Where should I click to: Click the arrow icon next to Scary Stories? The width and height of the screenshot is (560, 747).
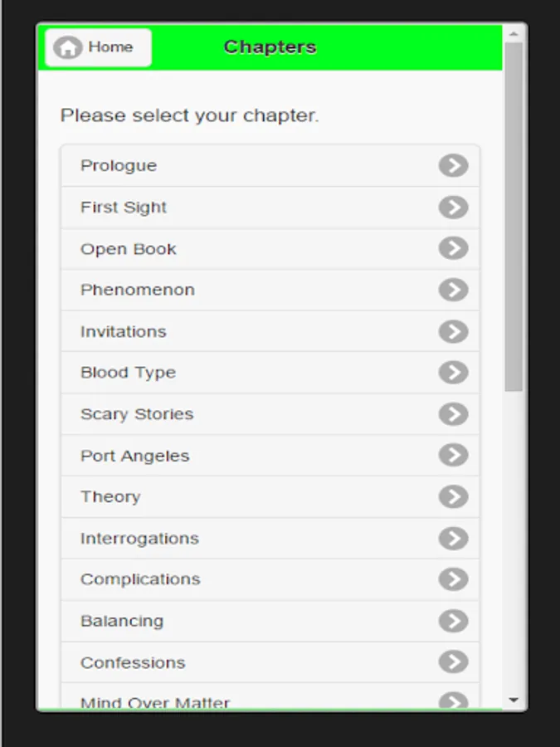[x=453, y=414]
